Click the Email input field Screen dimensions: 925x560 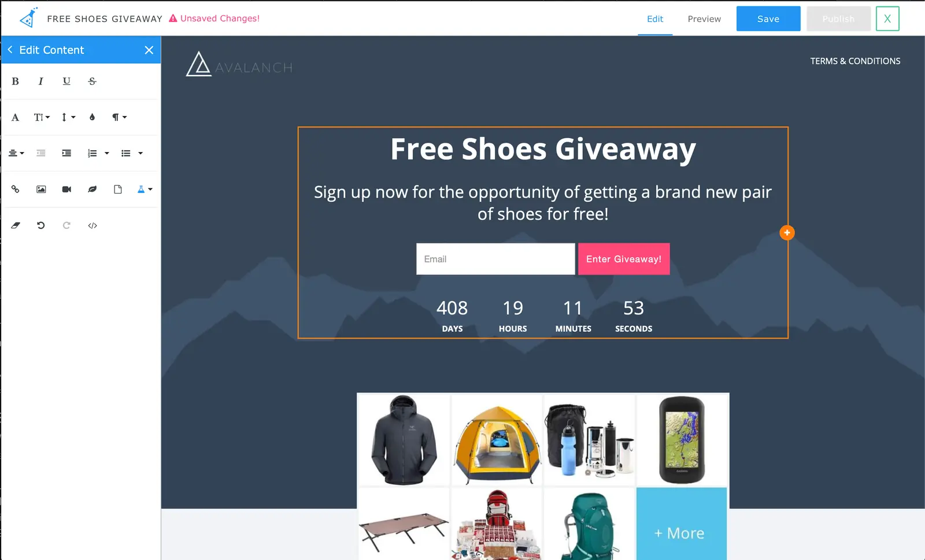(495, 259)
